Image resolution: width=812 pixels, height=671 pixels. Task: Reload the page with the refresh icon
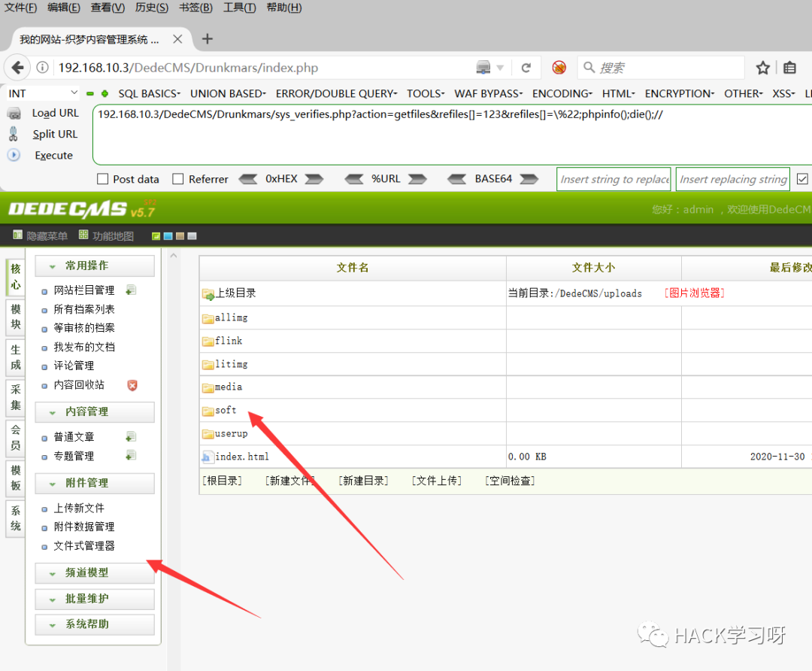click(x=526, y=68)
